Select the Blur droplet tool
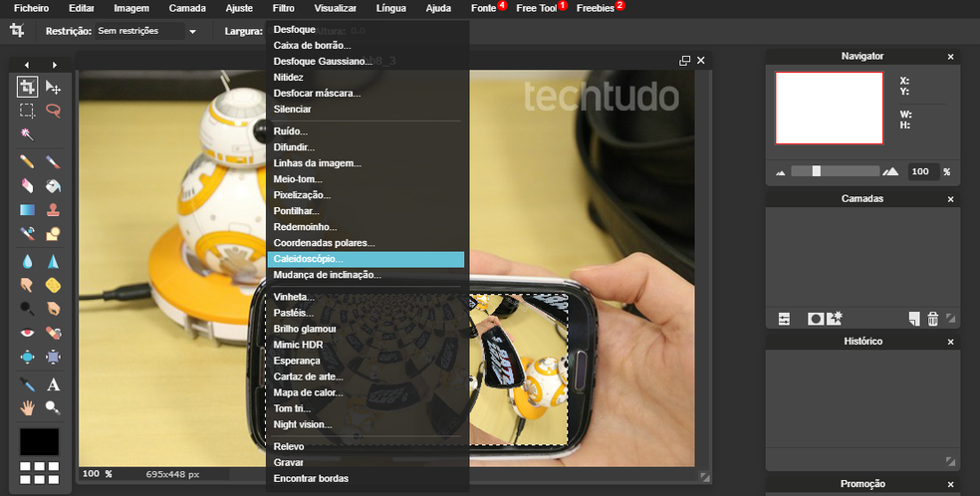The image size is (980, 496). pos(27,261)
